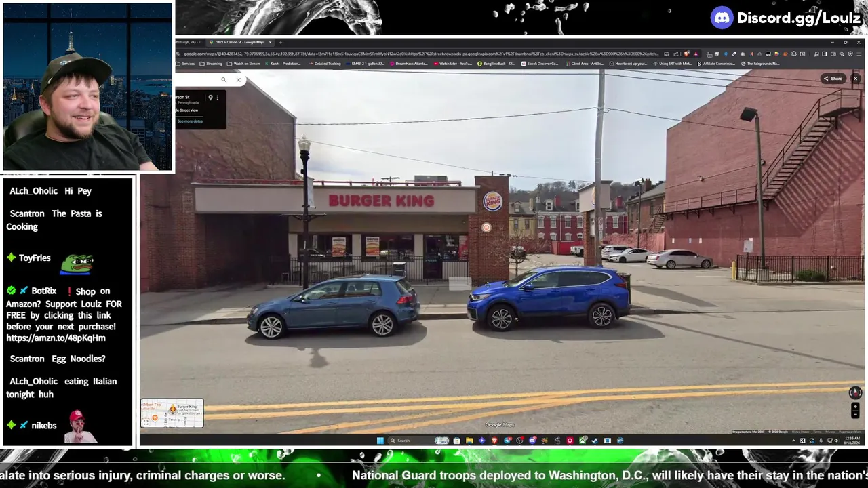Image resolution: width=868 pixels, height=488 pixels.
Task: Open the browser hamburger main menu
Action: (859, 54)
